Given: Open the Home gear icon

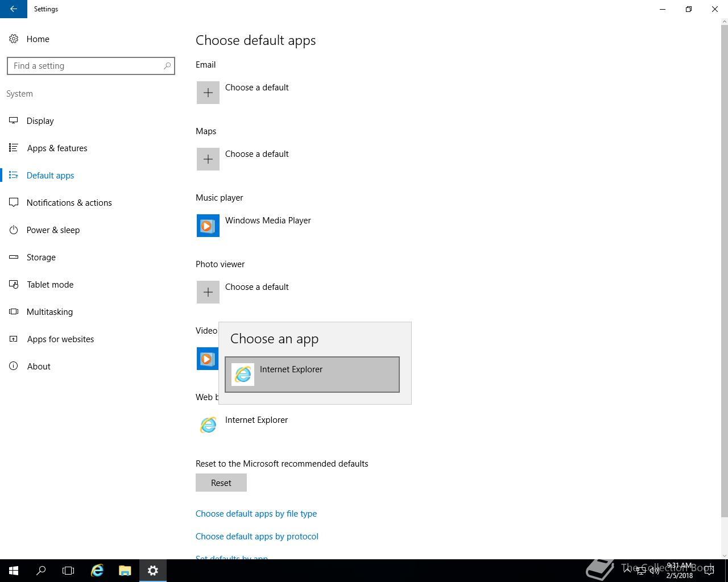Looking at the screenshot, I should (x=14, y=39).
